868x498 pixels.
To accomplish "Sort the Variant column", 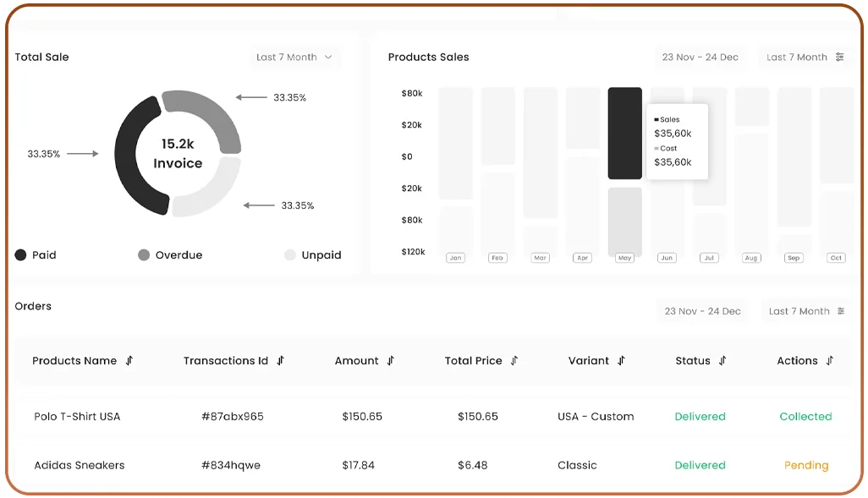I will click(x=620, y=360).
